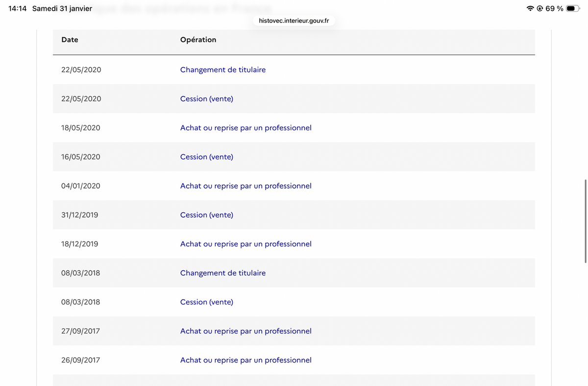The image size is (588, 386).
Task: Open Cession (vente) dated 22/05/2020
Action: click(x=207, y=98)
